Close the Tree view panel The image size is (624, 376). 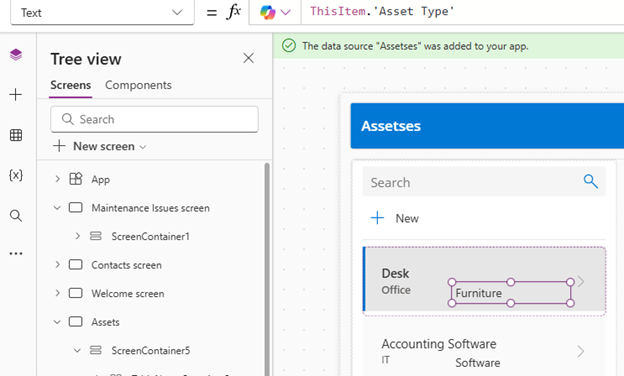pyautogui.click(x=249, y=58)
